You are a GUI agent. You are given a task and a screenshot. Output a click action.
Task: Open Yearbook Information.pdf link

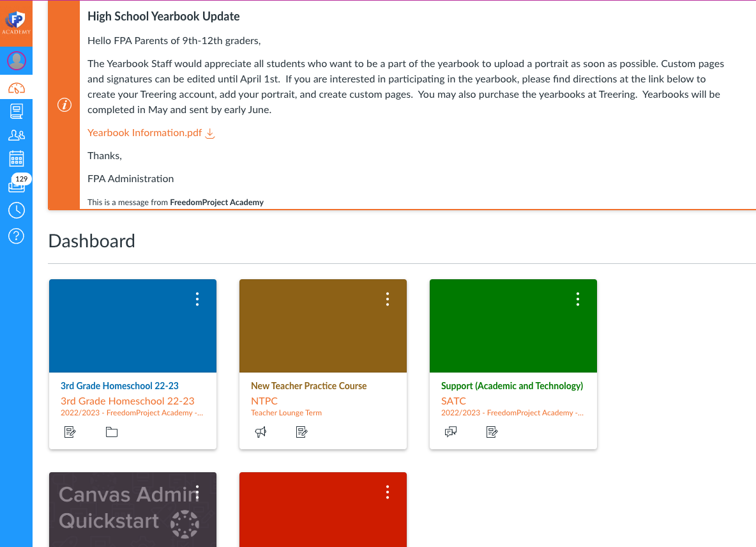[145, 133]
